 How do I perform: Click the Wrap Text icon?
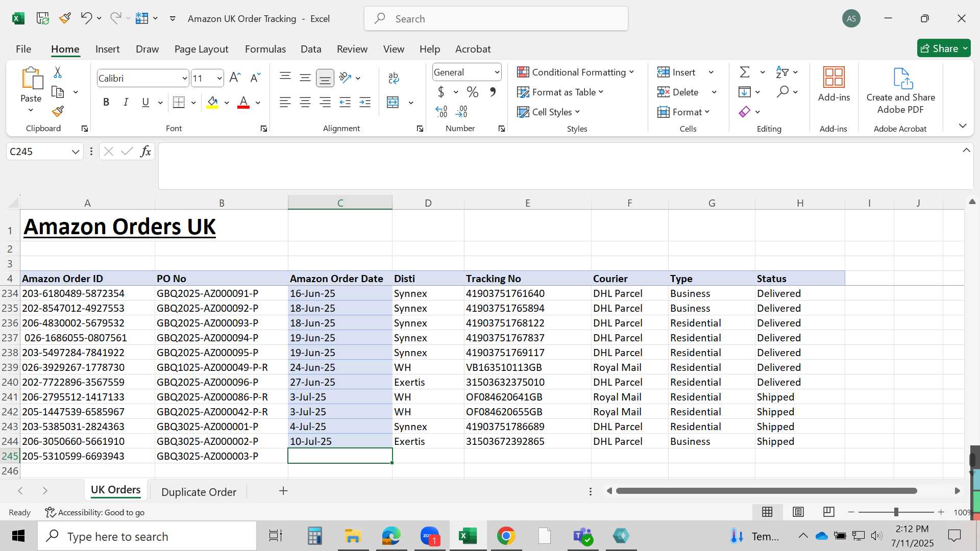point(394,78)
